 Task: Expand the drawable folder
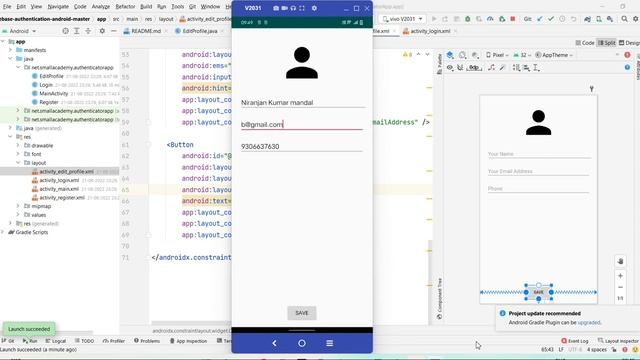pos(18,145)
